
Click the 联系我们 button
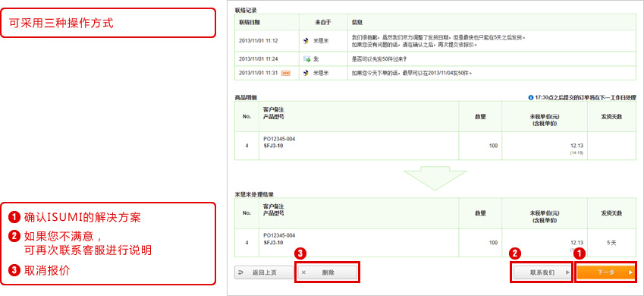point(542,272)
